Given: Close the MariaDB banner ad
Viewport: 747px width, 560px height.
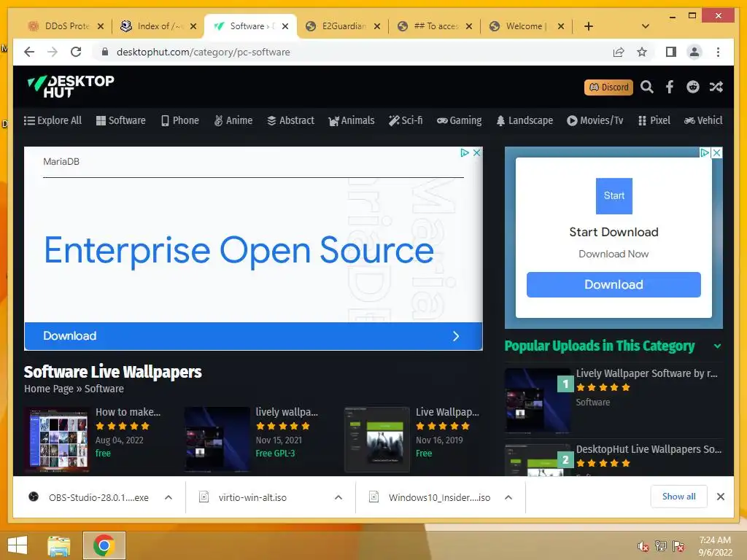Looking at the screenshot, I should point(476,153).
